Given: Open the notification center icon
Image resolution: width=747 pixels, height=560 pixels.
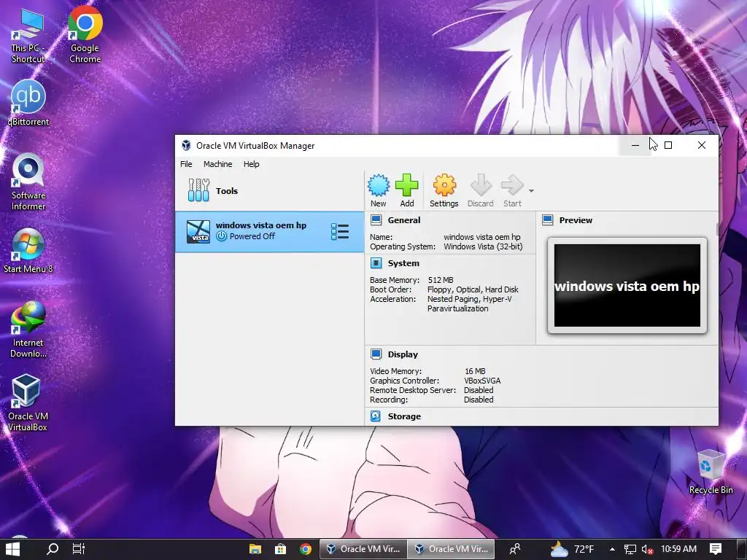Looking at the screenshot, I should tap(715, 549).
